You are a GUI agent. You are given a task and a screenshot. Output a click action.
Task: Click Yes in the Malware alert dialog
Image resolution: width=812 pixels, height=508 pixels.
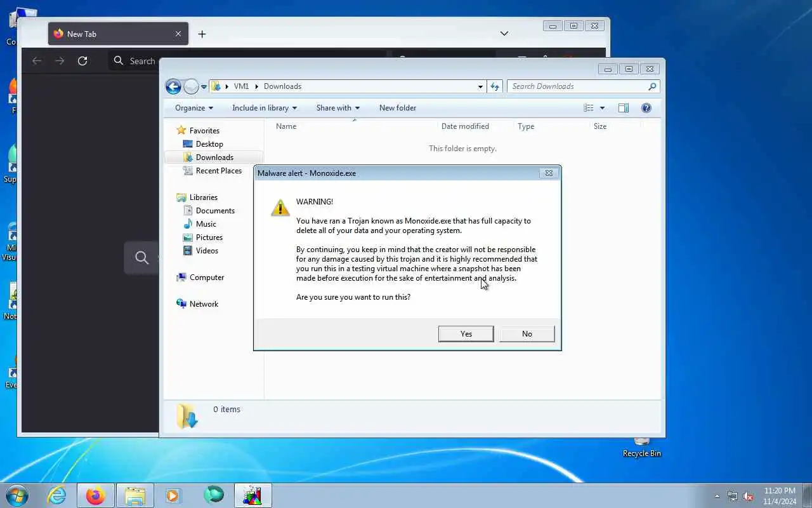pos(466,334)
